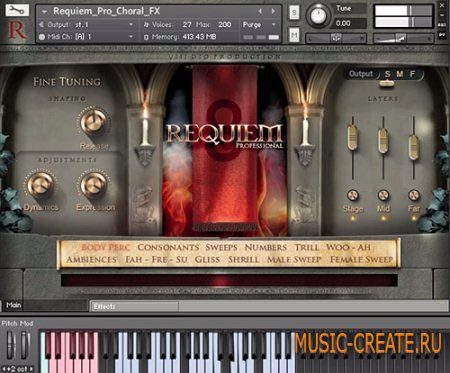Viewport: 450px width, 373px height.
Task: Mute the instrument with the M button
Action: tap(294, 35)
